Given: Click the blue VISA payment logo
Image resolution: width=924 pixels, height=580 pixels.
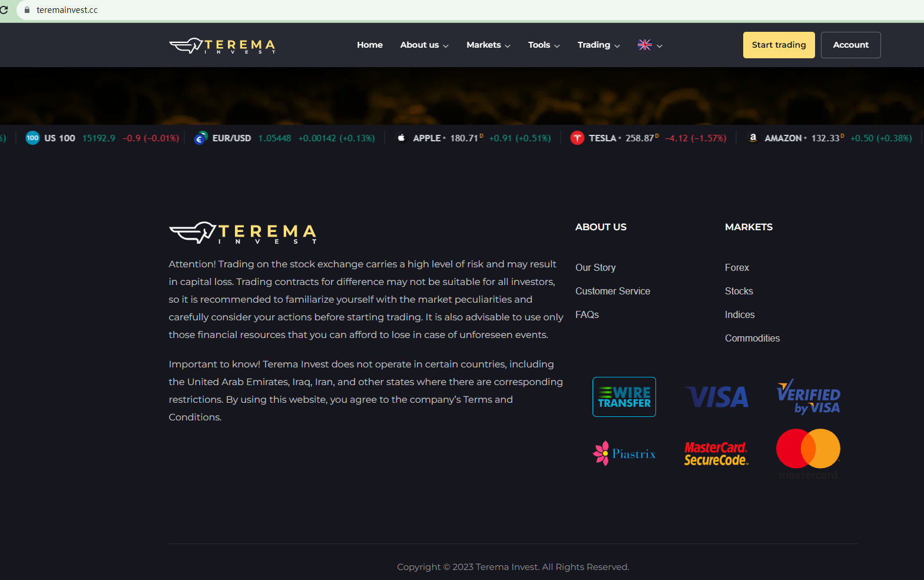Looking at the screenshot, I should pyautogui.click(x=717, y=397).
